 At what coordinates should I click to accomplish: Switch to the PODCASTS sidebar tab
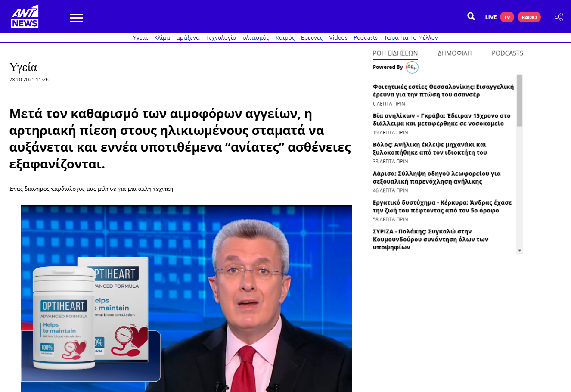pyautogui.click(x=507, y=53)
